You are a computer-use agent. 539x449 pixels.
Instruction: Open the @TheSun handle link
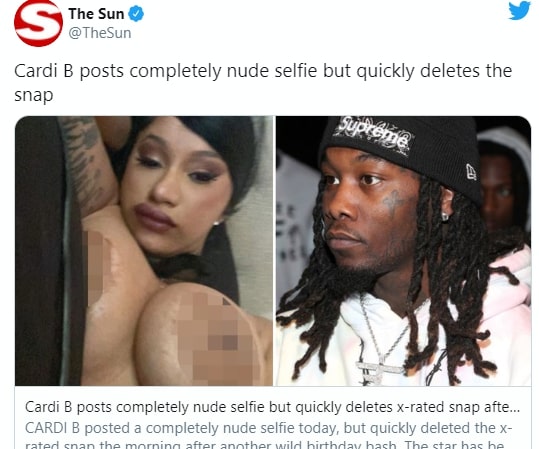point(100,33)
